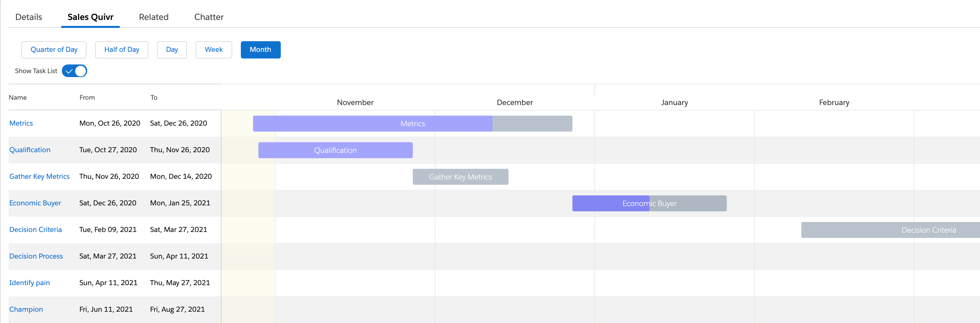Open the Gather Key Metrics link
980x323 pixels.
[40, 176]
